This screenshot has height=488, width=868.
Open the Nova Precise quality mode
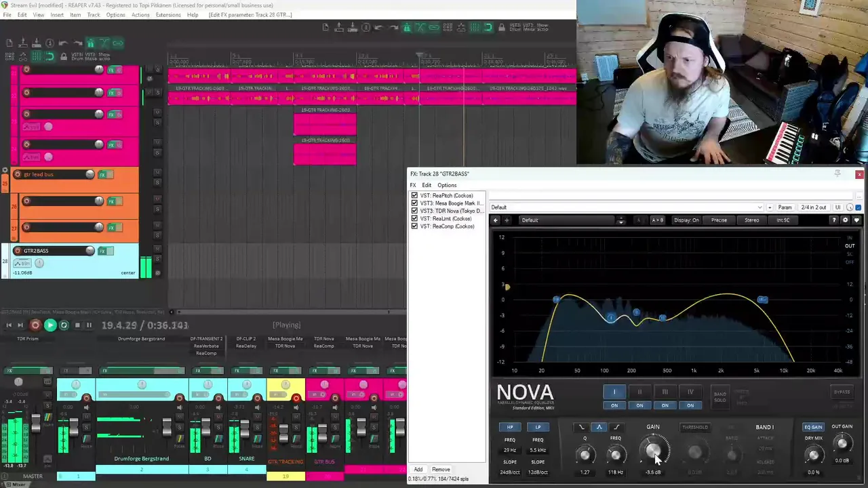pyautogui.click(x=719, y=220)
